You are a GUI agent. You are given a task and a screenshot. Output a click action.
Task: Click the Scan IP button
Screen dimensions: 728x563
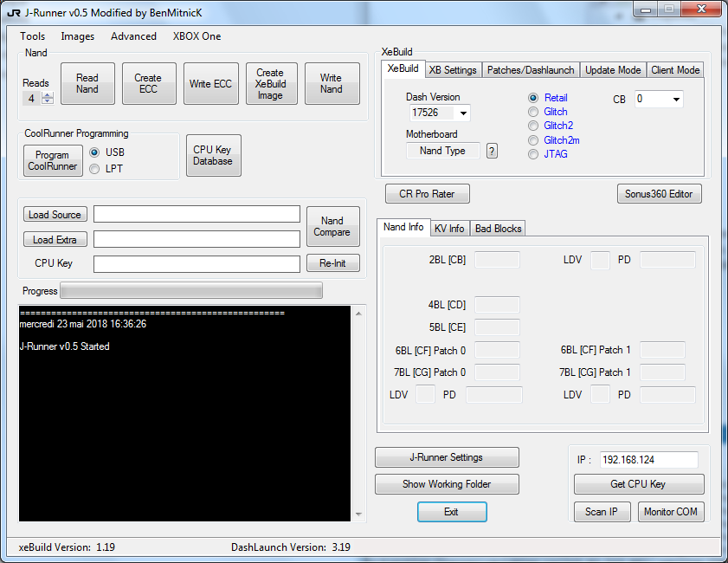tap(602, 512)
